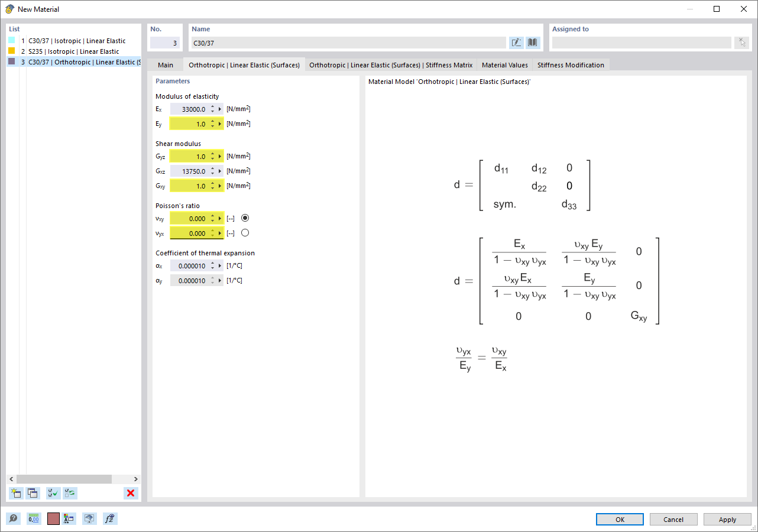Click the Gxz spinner arrows

213,171
